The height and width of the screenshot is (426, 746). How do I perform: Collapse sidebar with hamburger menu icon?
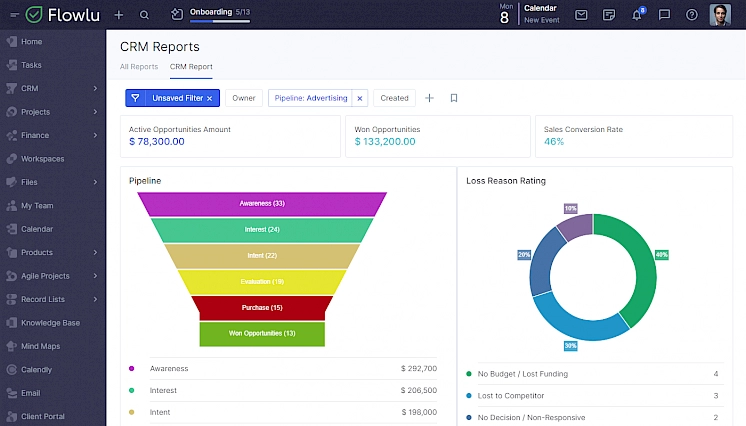(14, 15)
